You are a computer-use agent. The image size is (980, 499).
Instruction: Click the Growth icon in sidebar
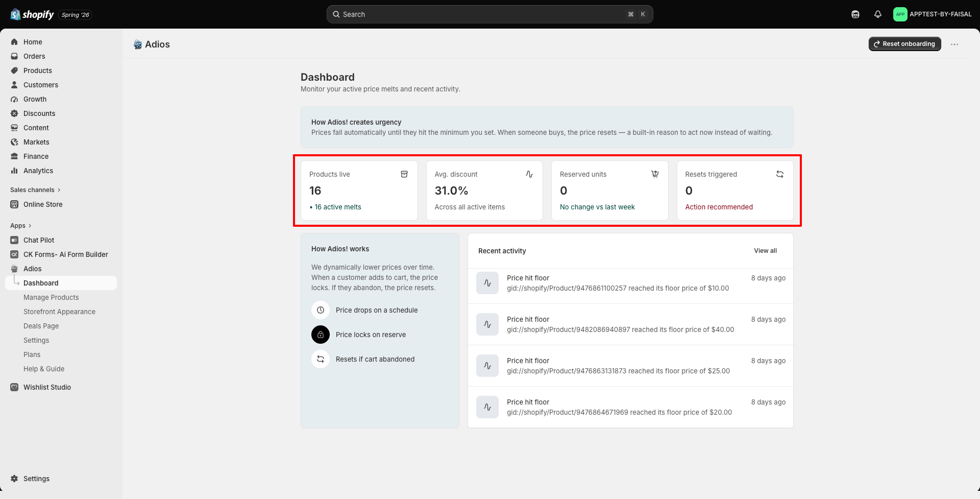click(14, 99)
